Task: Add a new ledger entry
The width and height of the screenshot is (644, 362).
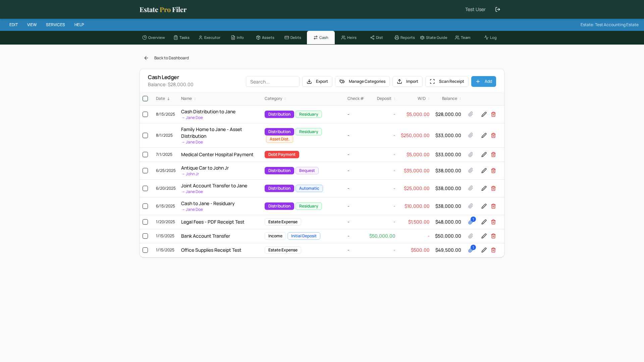Action: (484, 81)
